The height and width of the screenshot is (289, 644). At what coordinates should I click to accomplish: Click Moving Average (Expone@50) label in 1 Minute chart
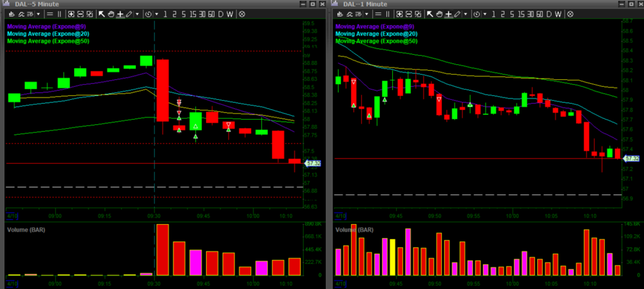[375, 41]
